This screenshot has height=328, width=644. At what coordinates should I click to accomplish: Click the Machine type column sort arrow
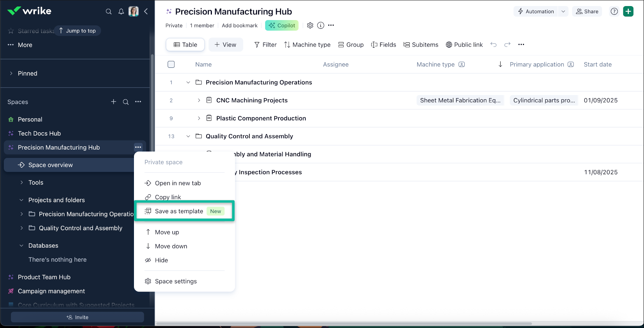(500, 64)
